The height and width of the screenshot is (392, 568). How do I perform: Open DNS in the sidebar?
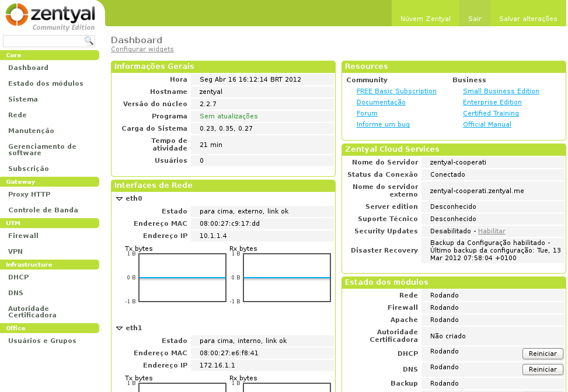coord(16,293)
